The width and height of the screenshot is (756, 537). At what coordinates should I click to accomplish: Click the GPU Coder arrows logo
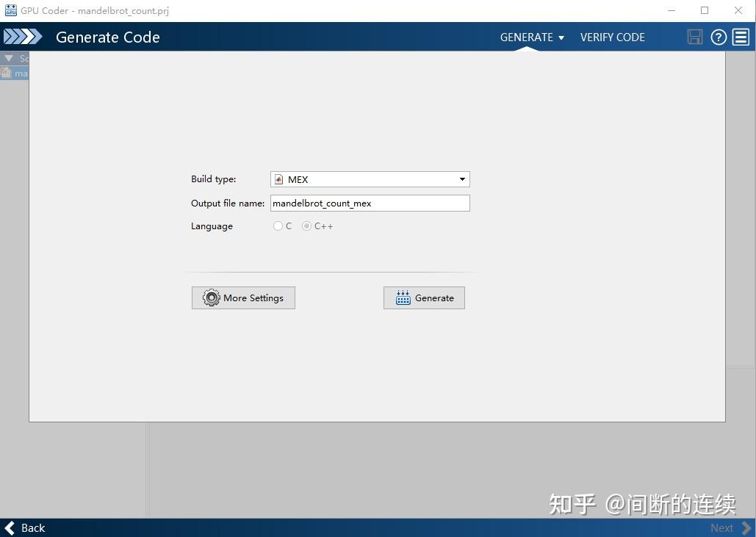pyautogui.click(x=23, y=36)
